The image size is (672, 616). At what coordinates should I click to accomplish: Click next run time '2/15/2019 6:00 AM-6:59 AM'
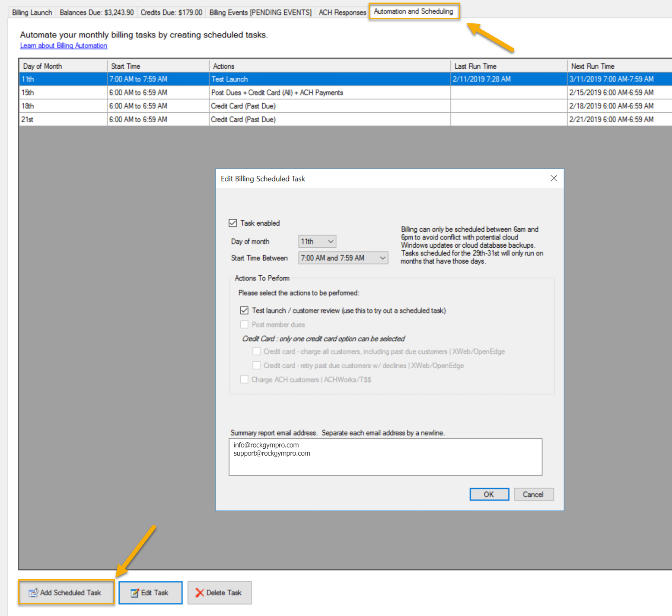(611, 93)
